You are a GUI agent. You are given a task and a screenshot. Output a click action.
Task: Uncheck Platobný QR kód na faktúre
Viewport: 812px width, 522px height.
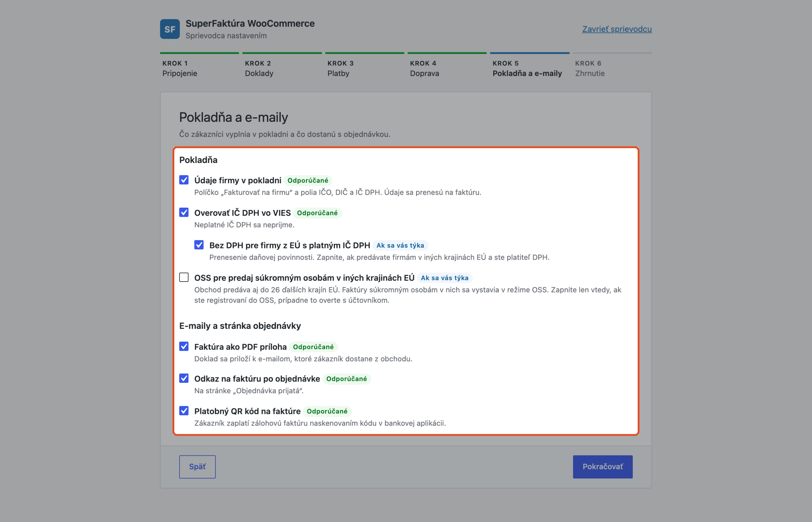coord(184,410)
